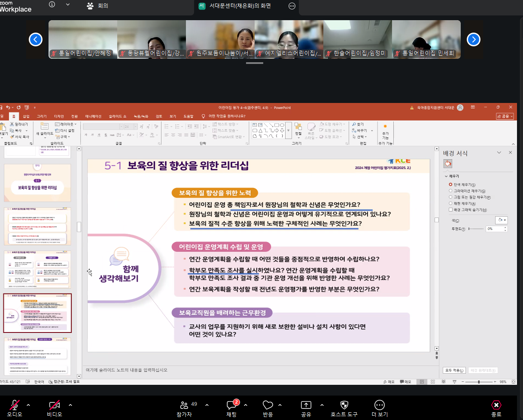Click Apply to All button
Viewport: 523px width, 420px height.
click(x=454, y=370)
